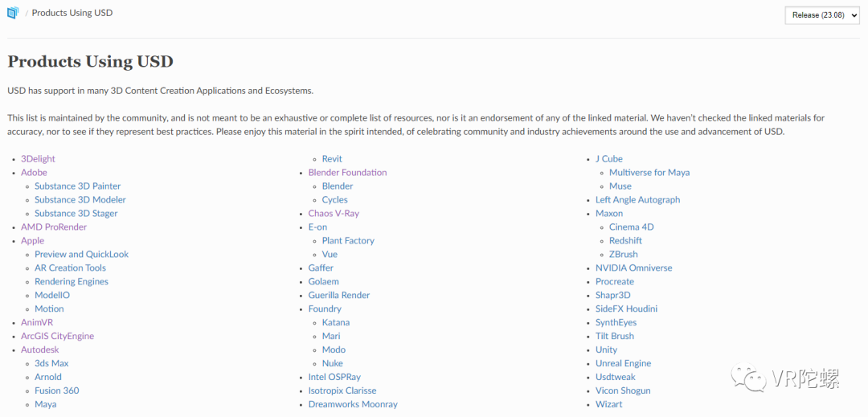Open the Modo link
This screenshot has height=417, width=868.
[x=334, y=350]
